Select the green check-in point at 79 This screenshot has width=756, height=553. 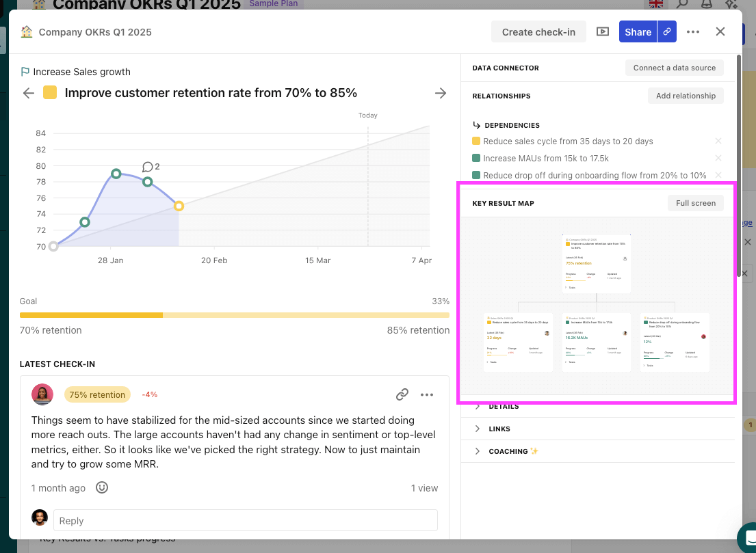(x=116, y=174)
